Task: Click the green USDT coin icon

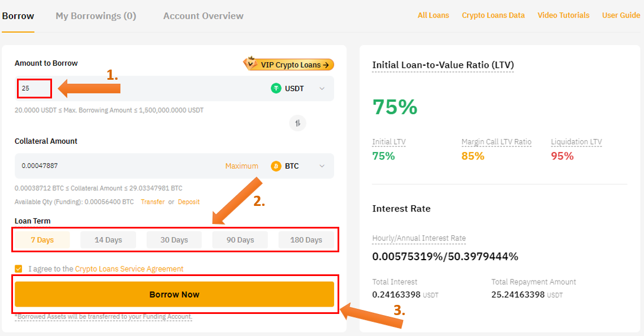Action: tap(276, 88)
